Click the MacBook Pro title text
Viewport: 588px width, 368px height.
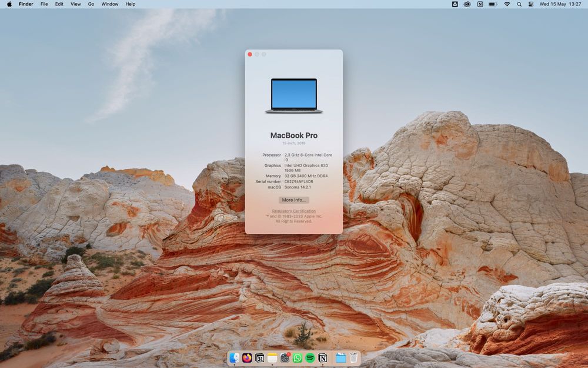(x=294, y=135)
